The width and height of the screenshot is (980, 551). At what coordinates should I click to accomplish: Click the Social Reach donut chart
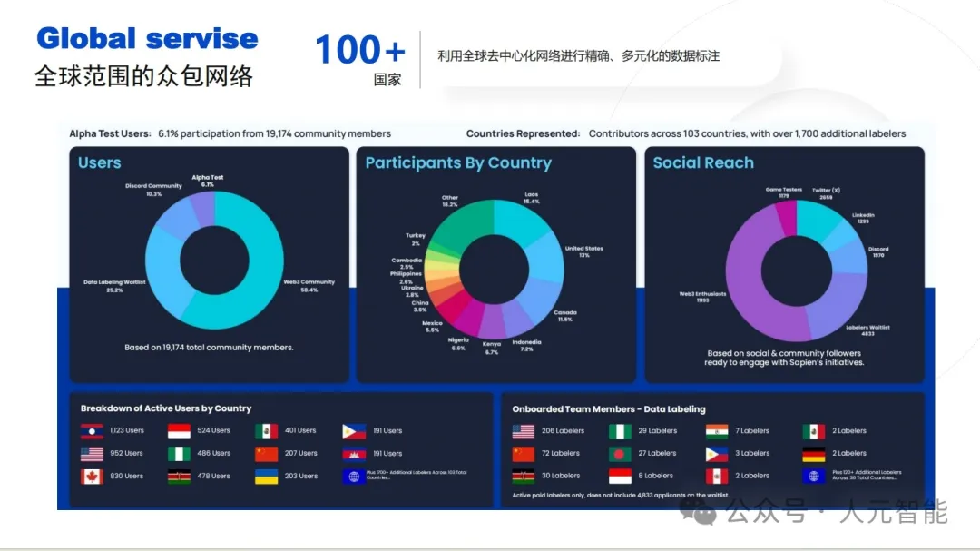point(797,271)
